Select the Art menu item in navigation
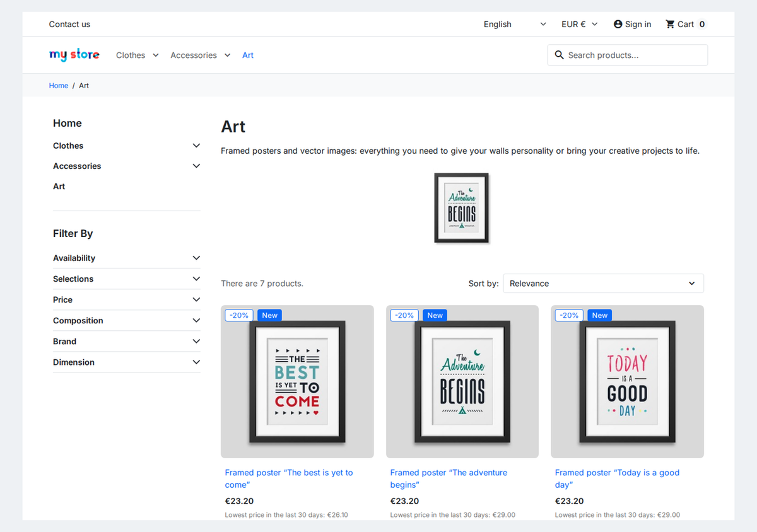Viewport: 757px width, 532px height. (x=248, y=55)
